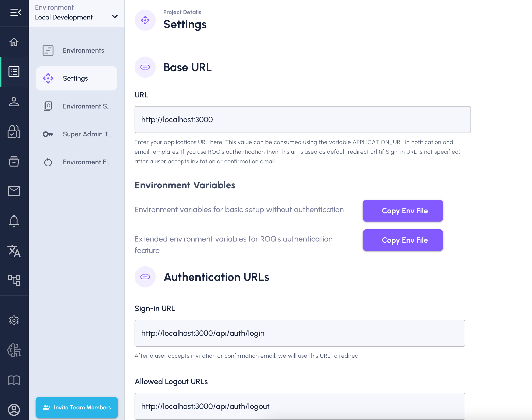Open the Roles and Permissions icon

[14, 132]
